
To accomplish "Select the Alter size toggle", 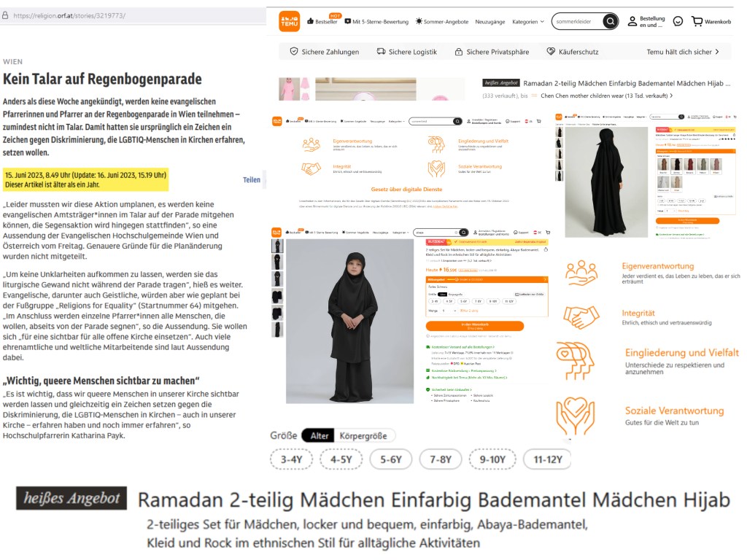I will (x=319, y=436).
